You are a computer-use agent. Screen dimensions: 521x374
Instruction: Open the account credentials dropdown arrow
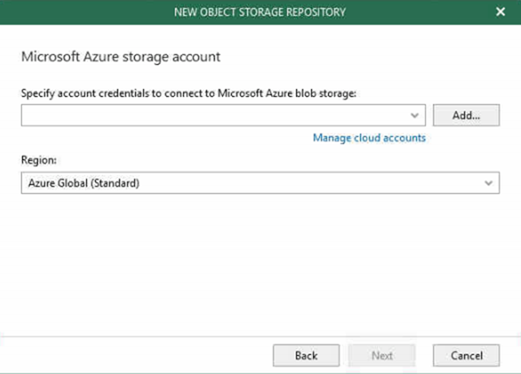(414, 115)
